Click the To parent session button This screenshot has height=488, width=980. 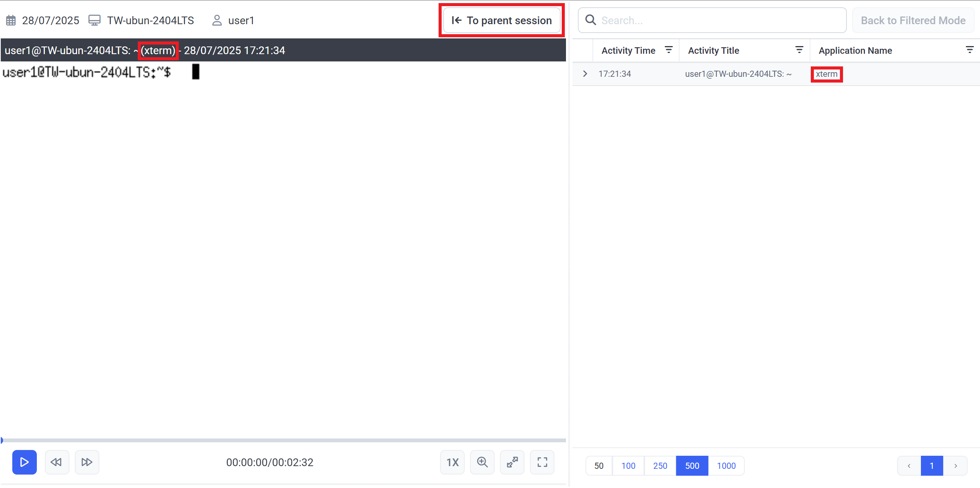[x=502, y=20]
